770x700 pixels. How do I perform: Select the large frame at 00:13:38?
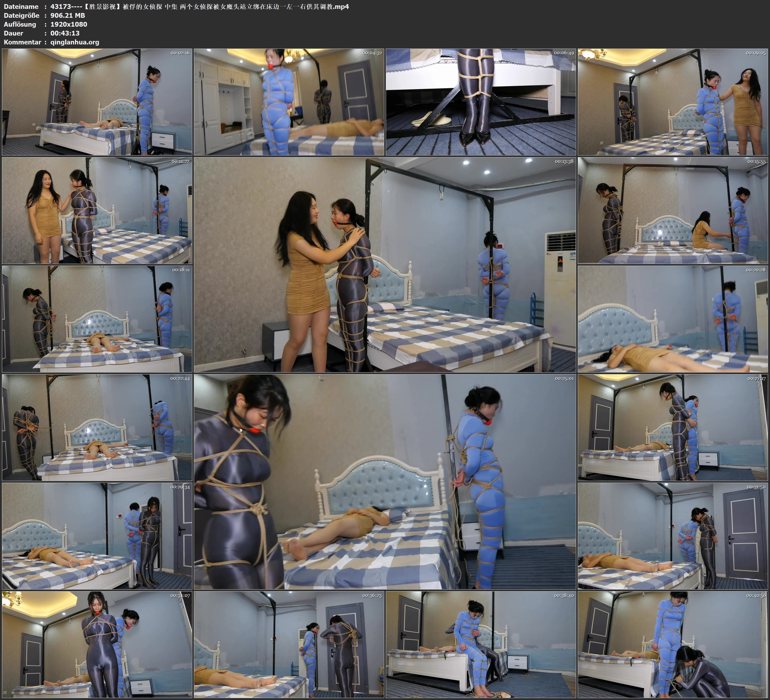coord(385,264)
